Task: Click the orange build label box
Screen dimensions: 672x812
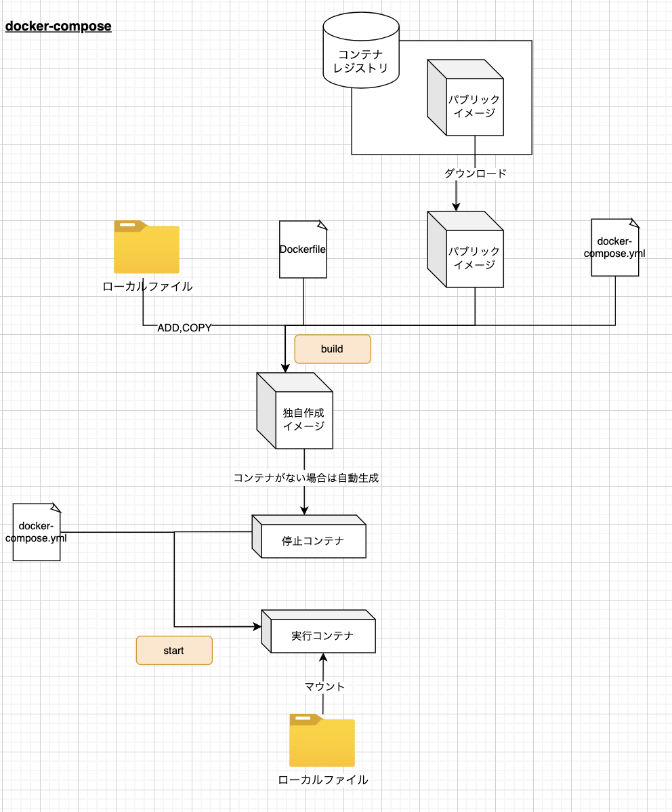Action: tap(333, 349)
